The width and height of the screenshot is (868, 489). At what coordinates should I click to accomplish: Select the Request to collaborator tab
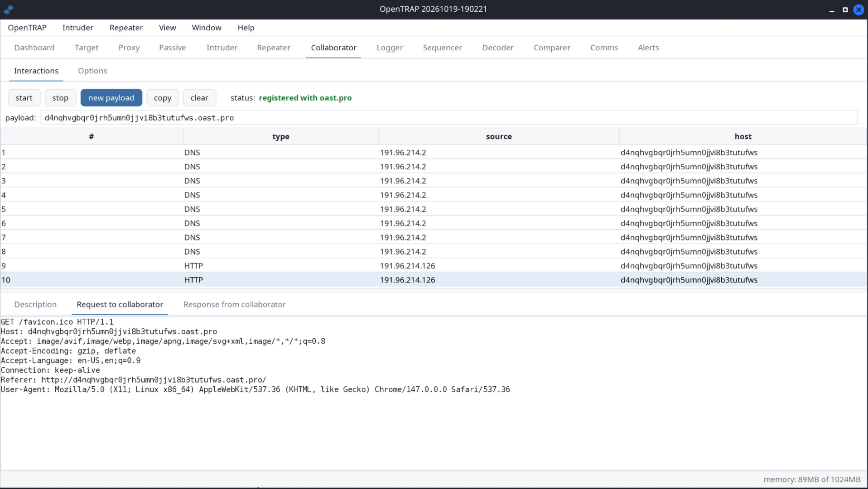click(120, 304)
